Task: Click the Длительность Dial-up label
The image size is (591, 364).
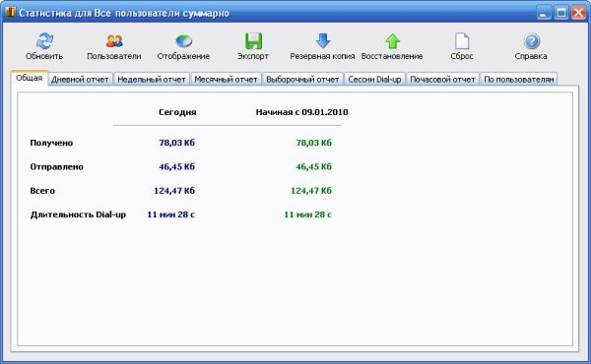Action: tap(78, 214)
